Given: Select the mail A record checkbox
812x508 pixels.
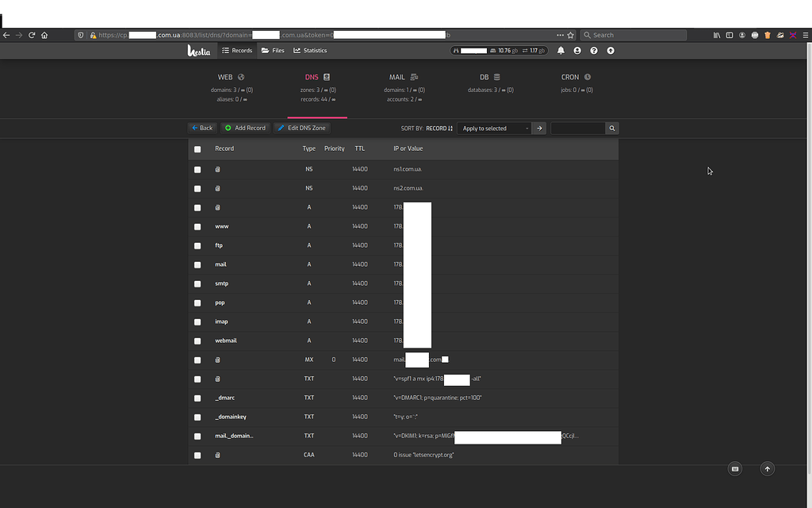Looking at the screenshot, I should [x=197, y=265].
